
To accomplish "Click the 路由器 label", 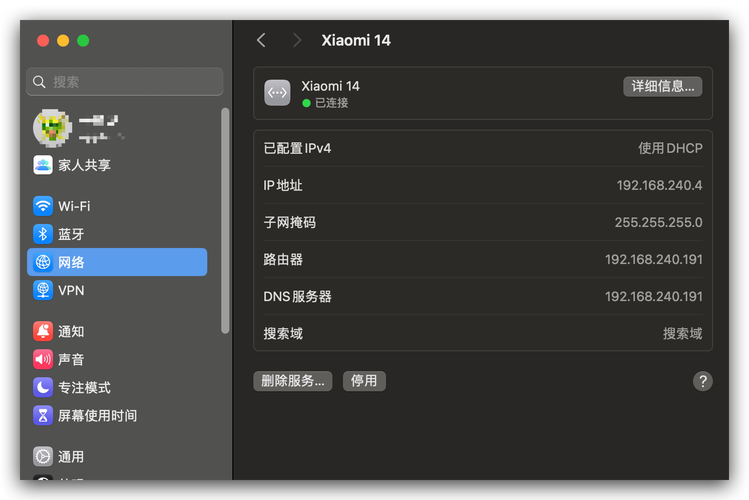I will (283, 259).
